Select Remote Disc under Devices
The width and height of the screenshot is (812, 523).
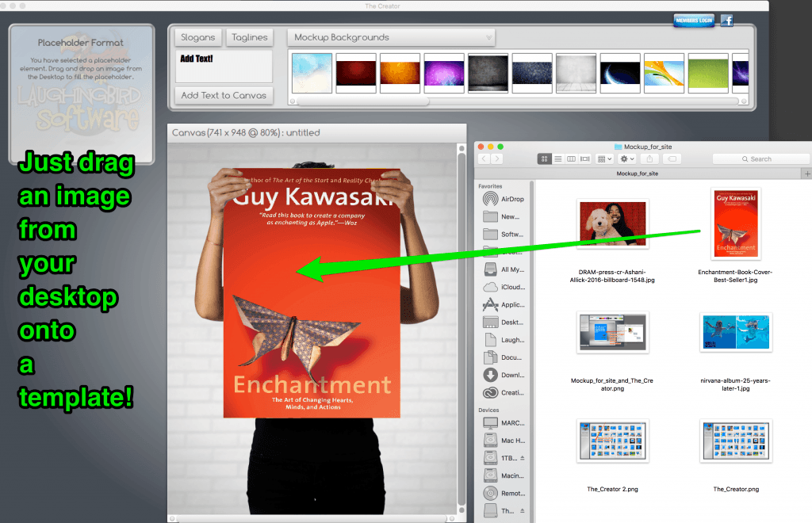coord(504,493)
